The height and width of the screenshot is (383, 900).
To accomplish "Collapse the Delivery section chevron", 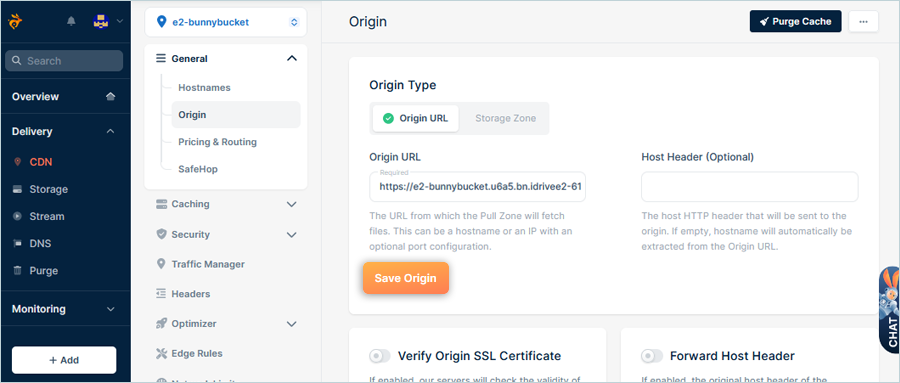I will pos(111,131).
